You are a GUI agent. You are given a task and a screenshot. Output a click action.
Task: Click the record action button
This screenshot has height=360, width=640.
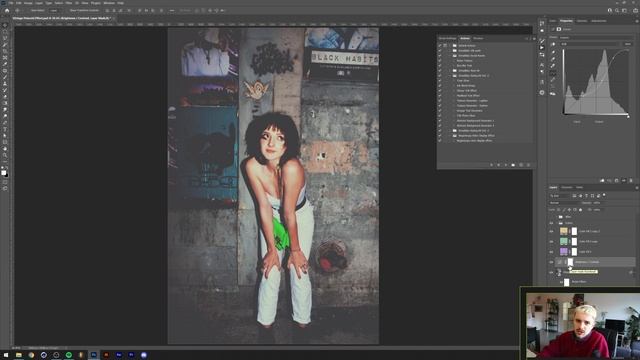pos(498,165)
